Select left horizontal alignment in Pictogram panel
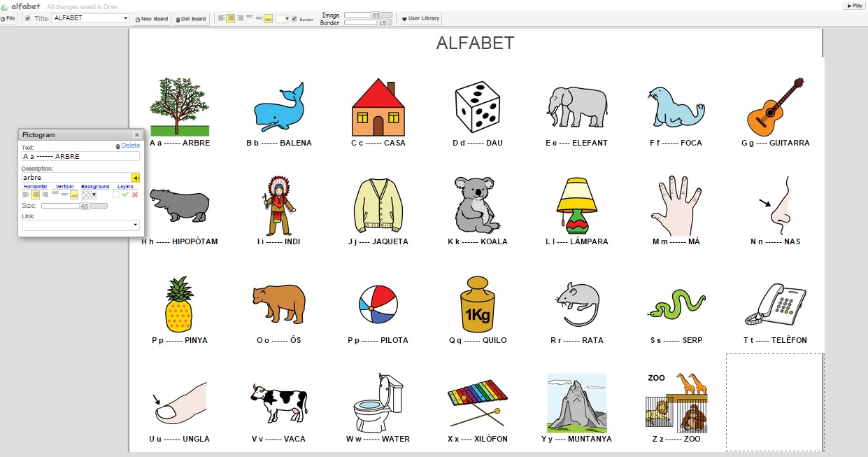 pyautogui.click(x=27, y=195)
